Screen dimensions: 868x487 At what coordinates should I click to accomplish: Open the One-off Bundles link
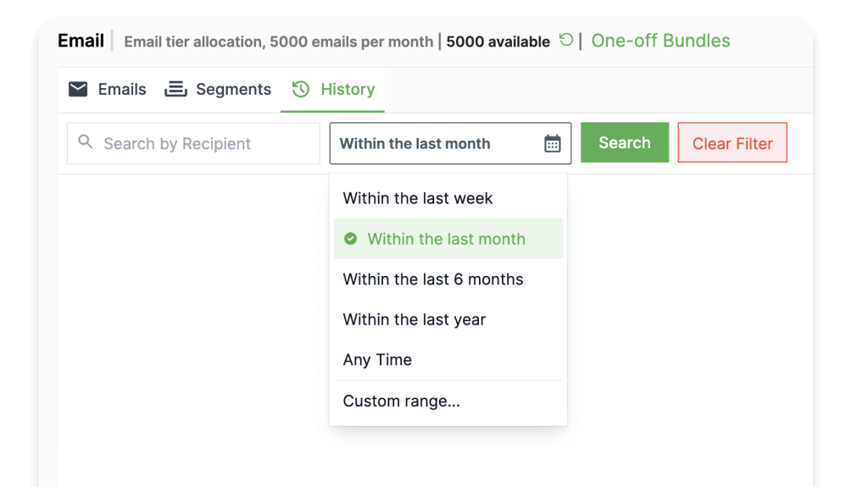click(x=660, y=41)
